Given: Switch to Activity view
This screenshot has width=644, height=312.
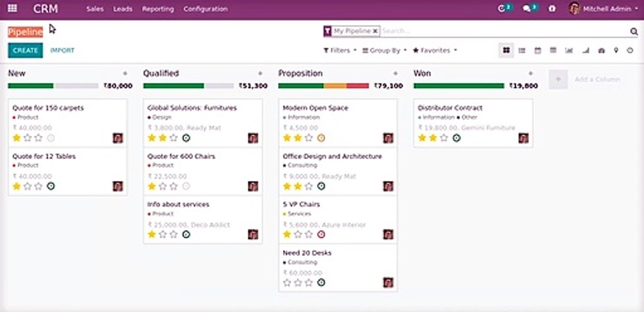Looking at the screenshot, I should [630, 50].
